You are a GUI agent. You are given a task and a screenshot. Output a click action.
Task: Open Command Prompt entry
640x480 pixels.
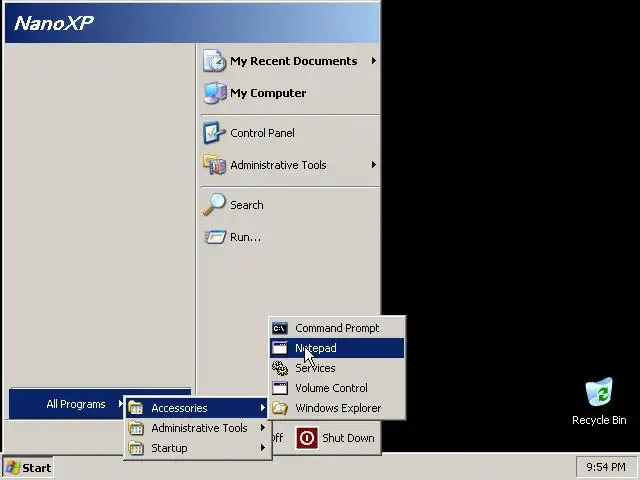click(337, 328)
